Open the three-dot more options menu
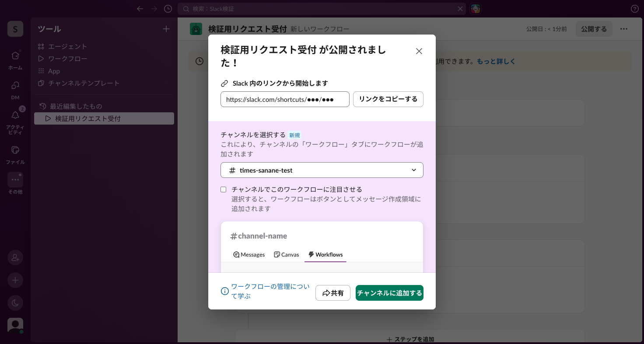Screen dimensions: 644x344 point(624,29)
